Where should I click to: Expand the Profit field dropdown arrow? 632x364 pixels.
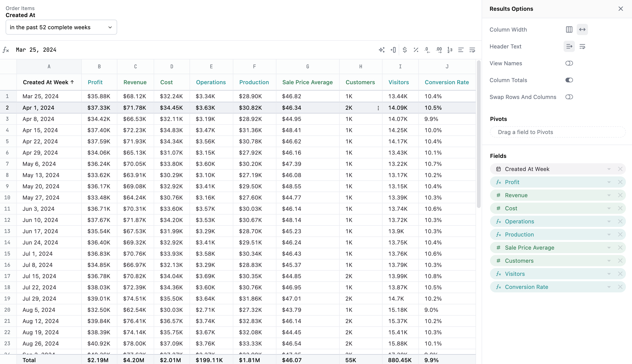pos(609,182)
